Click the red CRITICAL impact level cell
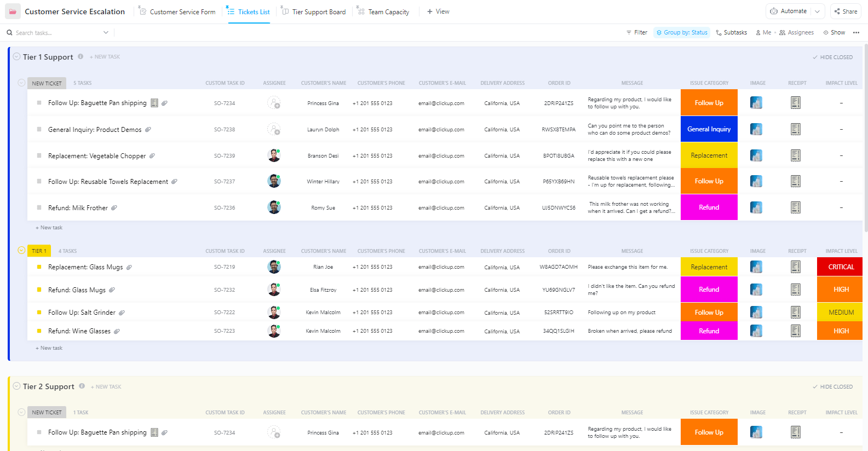868x451 pixels. tap(841, 267)
